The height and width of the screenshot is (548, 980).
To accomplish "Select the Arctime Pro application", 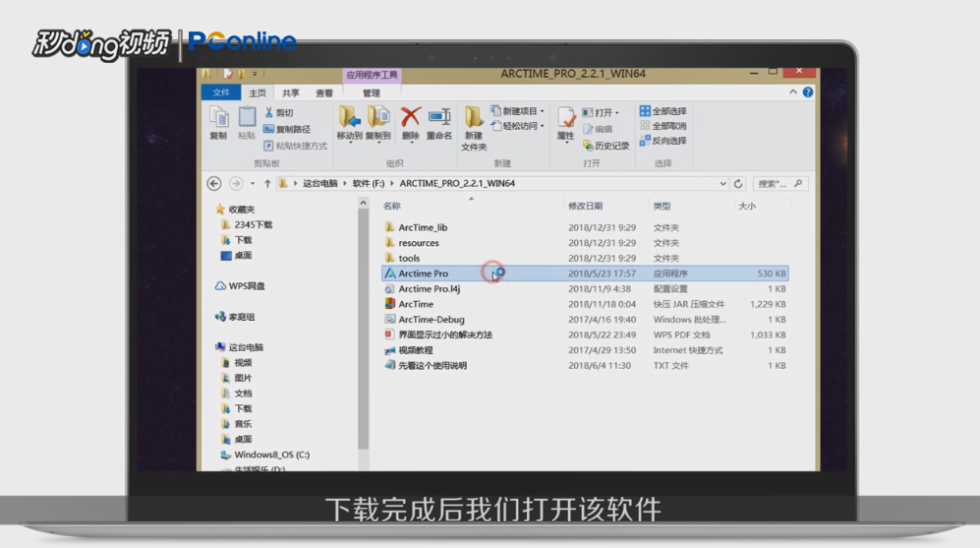I will [x=585, y=274].
